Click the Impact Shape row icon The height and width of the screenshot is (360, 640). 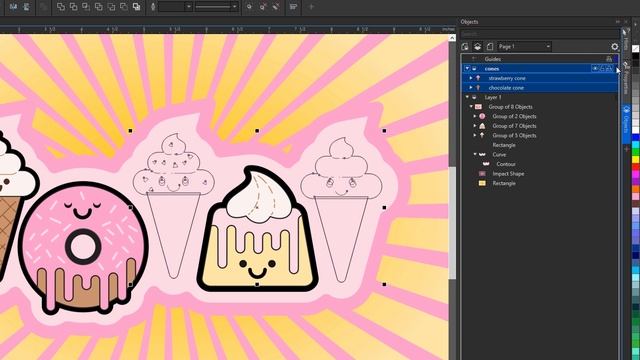tap(482, 174)
